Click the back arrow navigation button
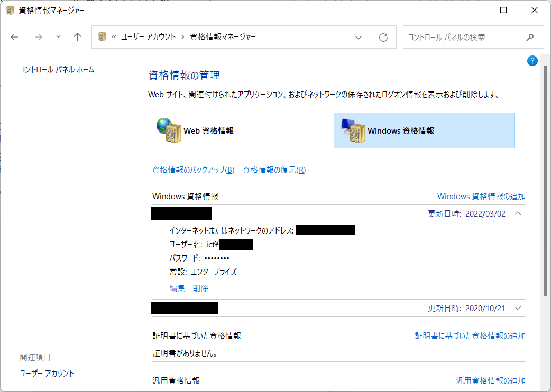 [14, 37]
